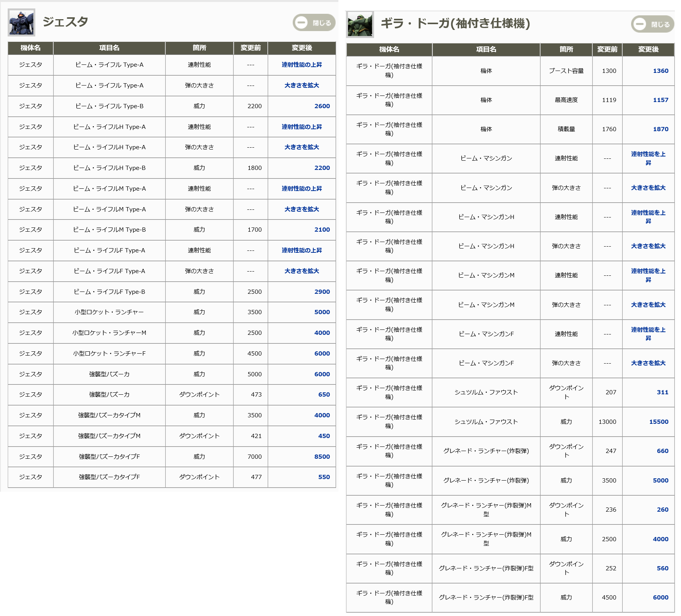Click 大きさを拡大 for ビーム・マシンガンF

coord(648,363)
